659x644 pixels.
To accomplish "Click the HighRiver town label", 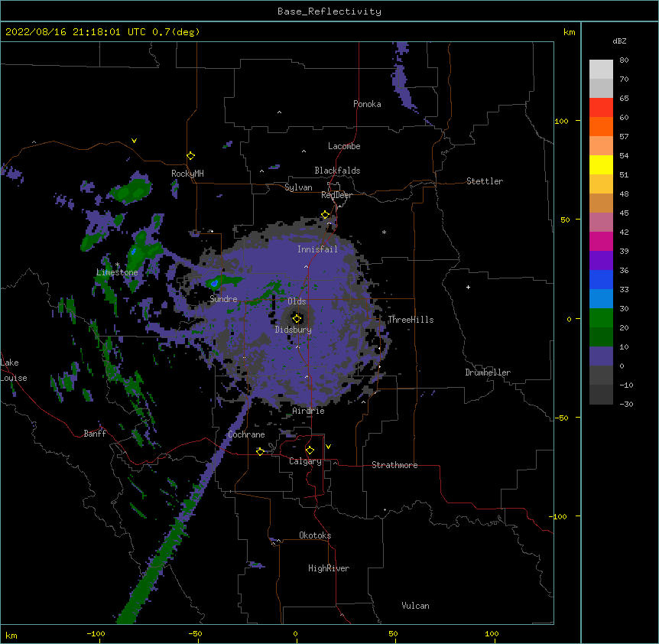I will (x=329, y=568).
